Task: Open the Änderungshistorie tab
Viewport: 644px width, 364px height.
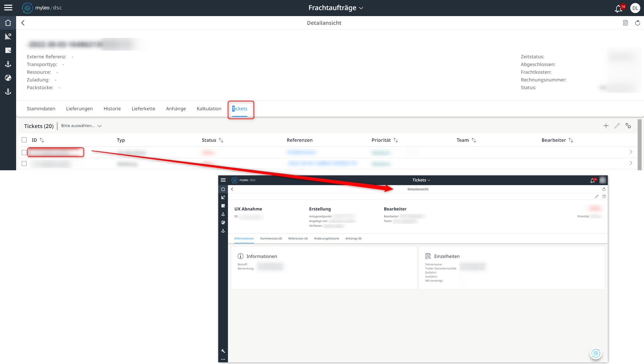Action: point(327,239)
